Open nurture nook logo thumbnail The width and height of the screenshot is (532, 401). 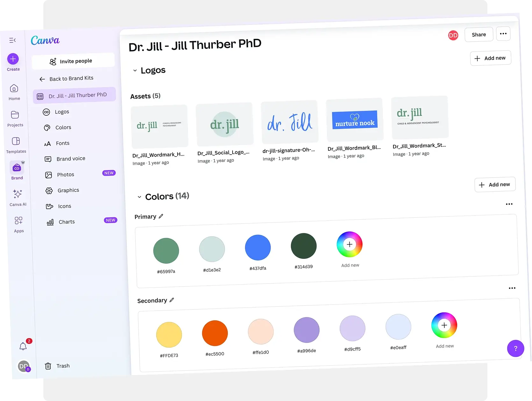(355, 120)
